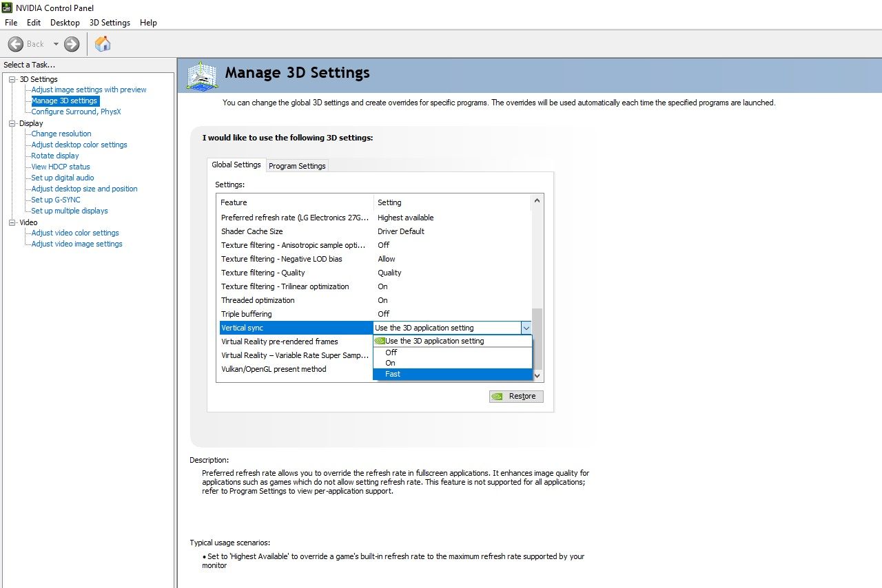
Task: Select Manage 3D settings in tree
Action: coord(64,101)
